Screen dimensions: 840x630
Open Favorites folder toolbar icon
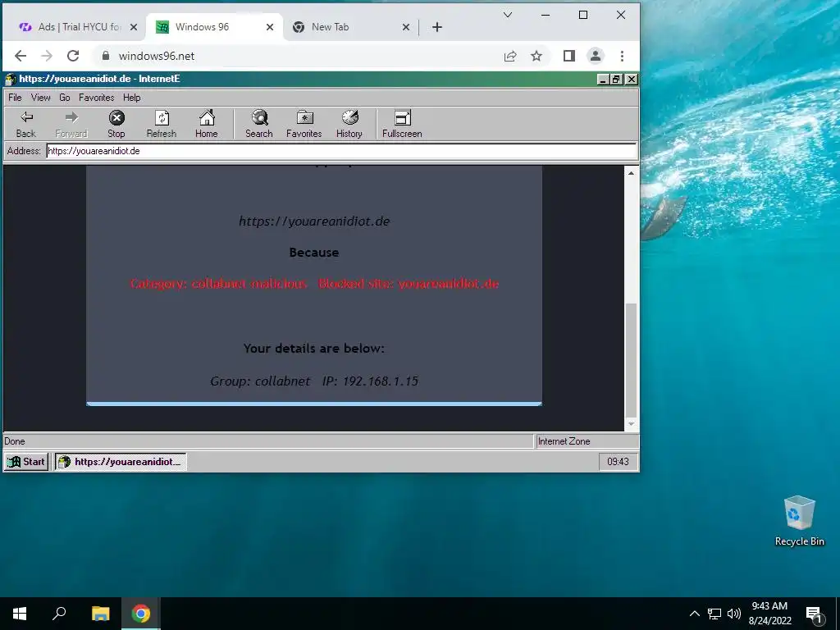point(304,125)
